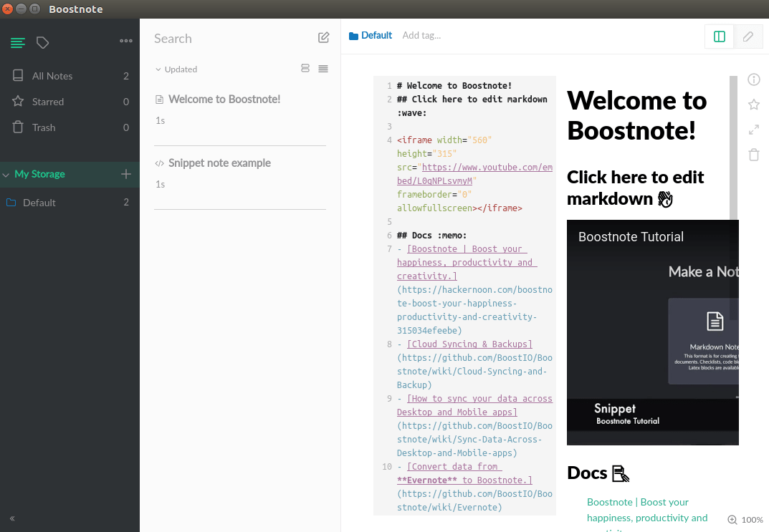Move this note to trash
This screenshot has width=769, height=532.
pyautogui.click(x=754, y=155)
